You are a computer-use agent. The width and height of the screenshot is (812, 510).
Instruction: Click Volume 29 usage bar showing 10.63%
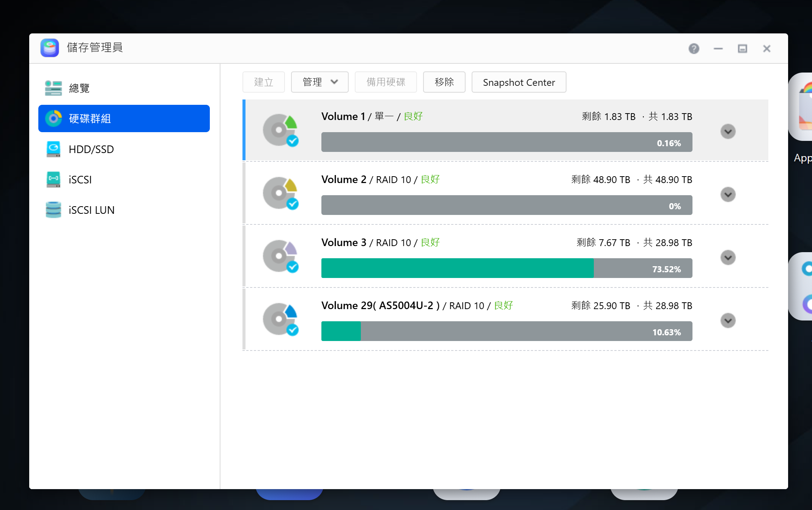(x=507, y=332)
